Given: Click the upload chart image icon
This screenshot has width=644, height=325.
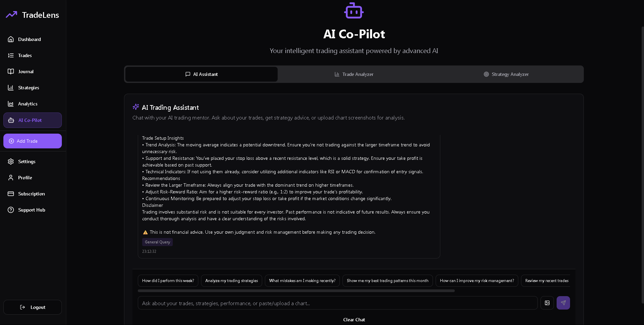Looking at the screenshot, I should click(x=547, y=303).
